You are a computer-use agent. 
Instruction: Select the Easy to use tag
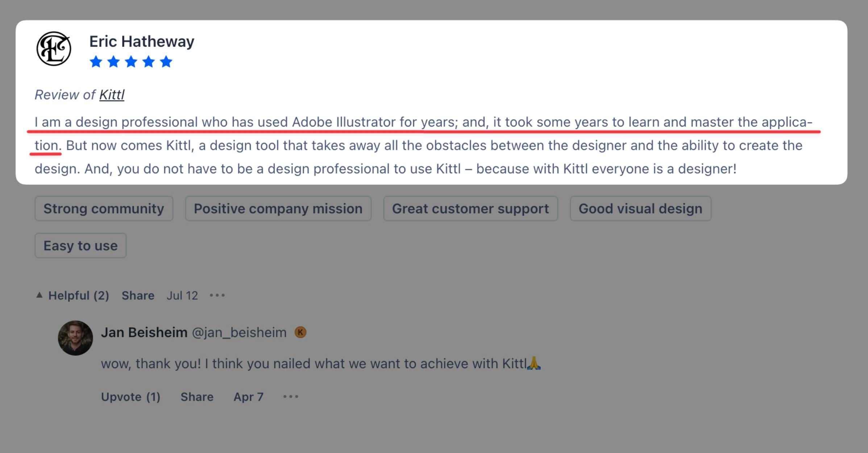[x=80, y=245]
